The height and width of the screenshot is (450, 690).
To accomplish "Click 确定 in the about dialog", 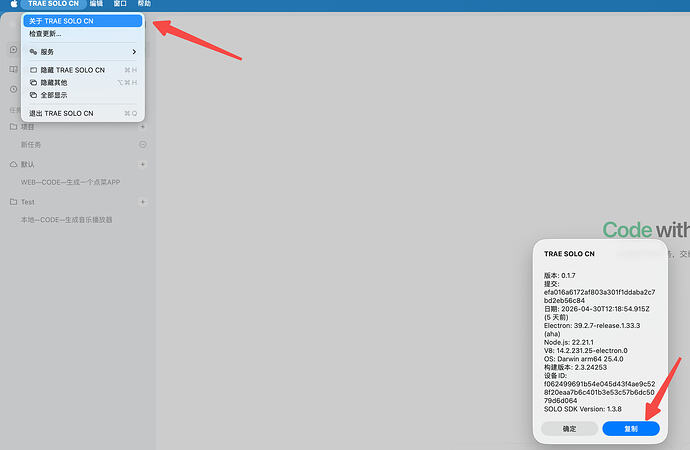I will 569,428.
